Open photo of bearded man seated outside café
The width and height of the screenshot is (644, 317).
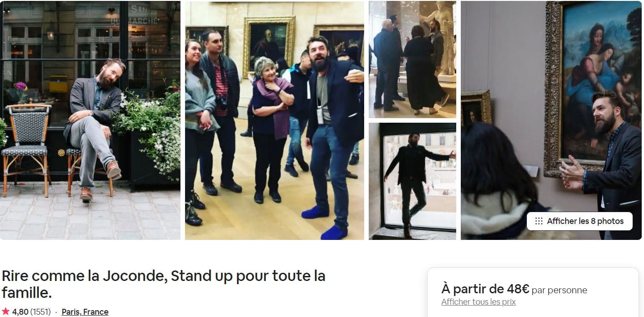(x=90, y=120)
